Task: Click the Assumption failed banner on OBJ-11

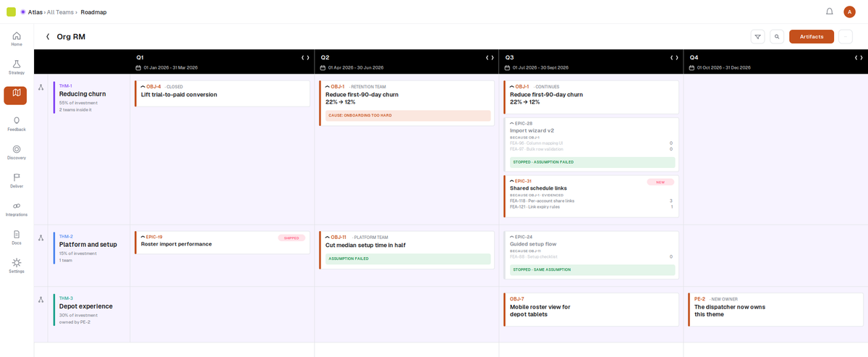Action: point(408,259)
